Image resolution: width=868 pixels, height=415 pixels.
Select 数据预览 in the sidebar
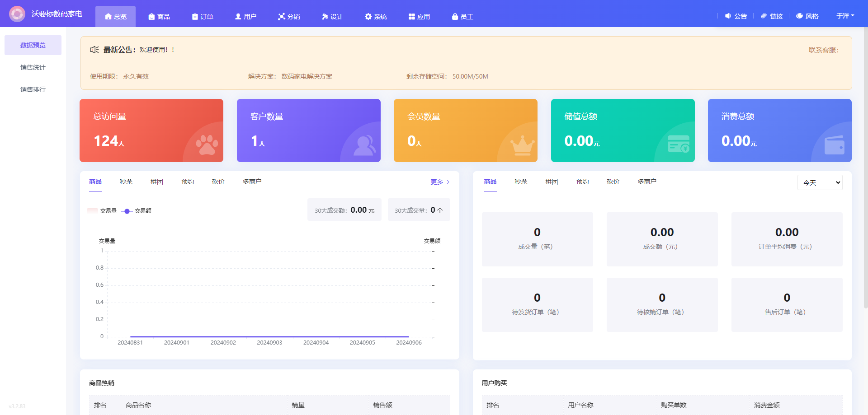(33, 45)
